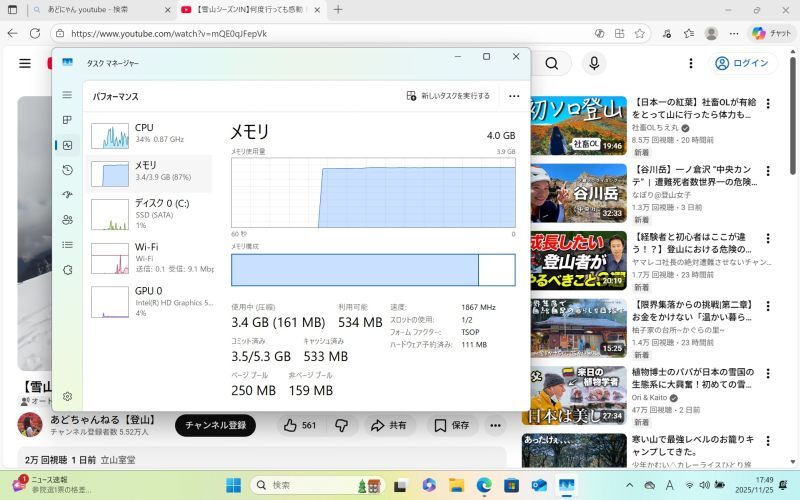800x500 pixels.
Task: Open Task Manager navigation hamburger menu
Action: tap(67, 95)
